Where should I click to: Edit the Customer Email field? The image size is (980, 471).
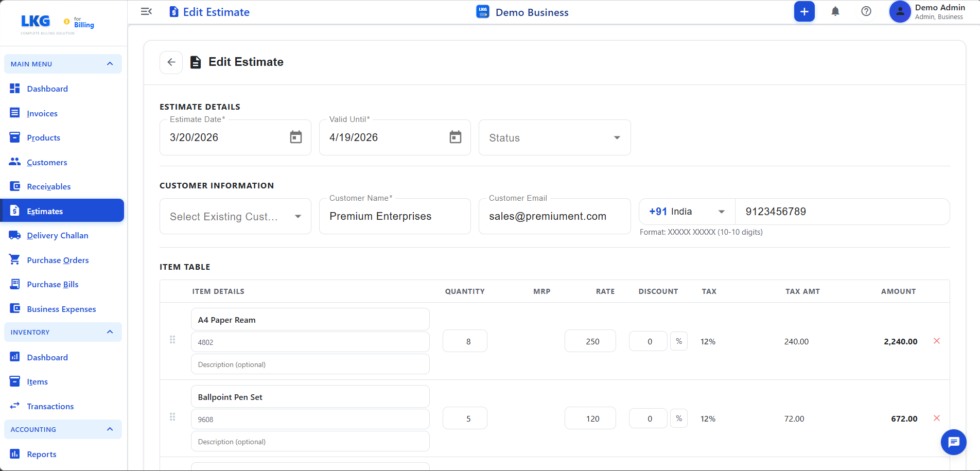(x=555, y=216)
